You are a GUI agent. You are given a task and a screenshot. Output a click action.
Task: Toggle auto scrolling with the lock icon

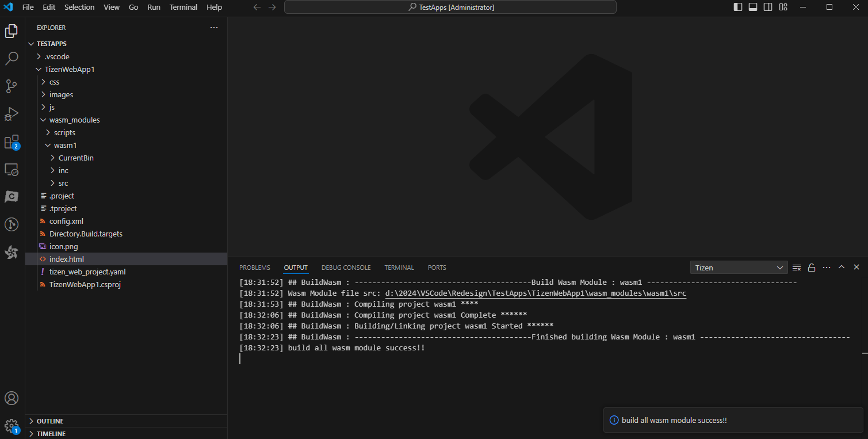coord(812,267)
